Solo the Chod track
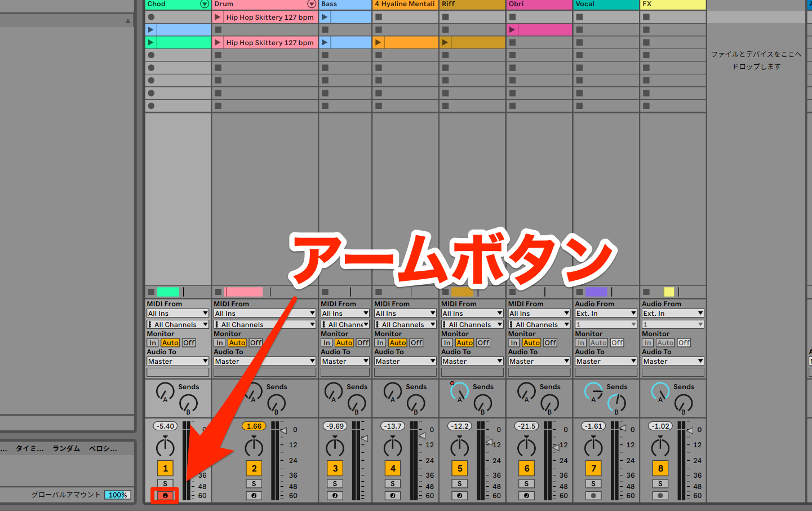Screen dimensions: 812x511 (165, 484)
